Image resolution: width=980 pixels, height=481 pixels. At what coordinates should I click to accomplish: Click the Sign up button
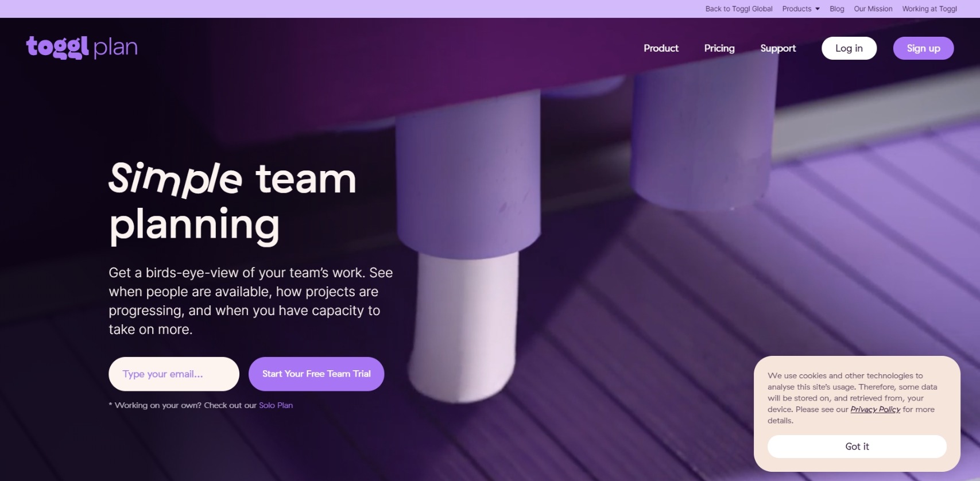[923, 48]
